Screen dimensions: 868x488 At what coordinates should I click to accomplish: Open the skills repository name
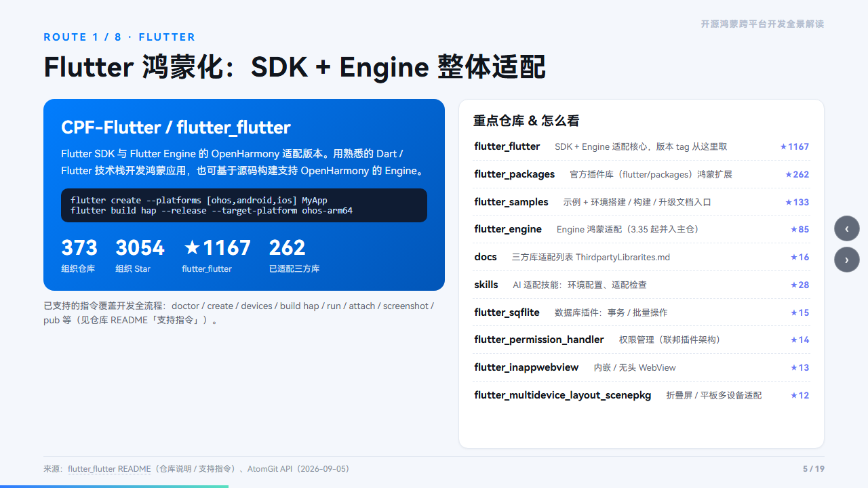pos(486,285)
